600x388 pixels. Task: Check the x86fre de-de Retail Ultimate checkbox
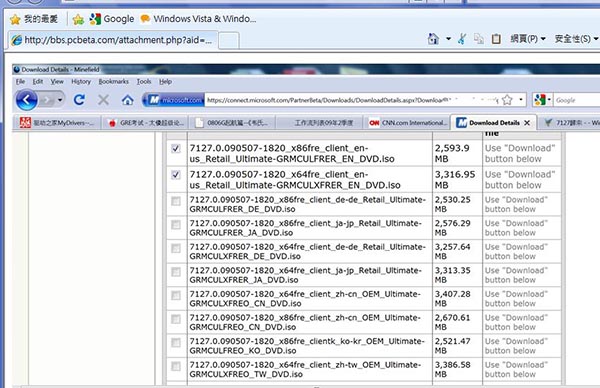coord(176,201)
